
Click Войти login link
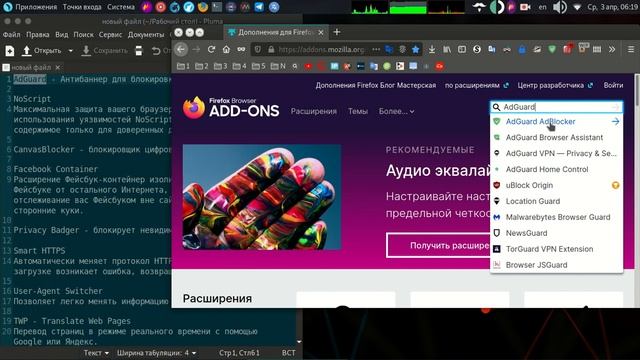(613, 85)
